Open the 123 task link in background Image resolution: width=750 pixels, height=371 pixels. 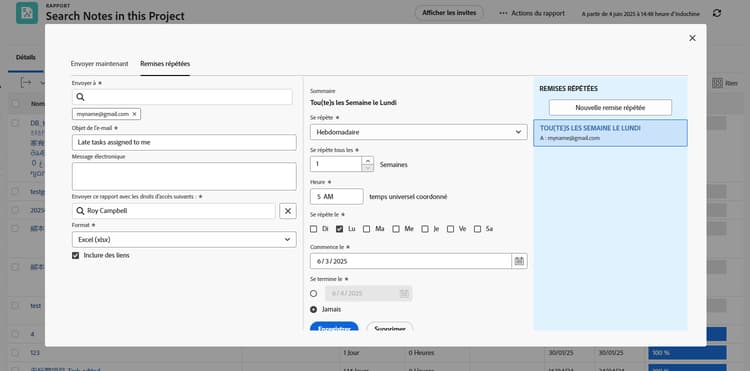pyautogui.click(x=35, y=353)
